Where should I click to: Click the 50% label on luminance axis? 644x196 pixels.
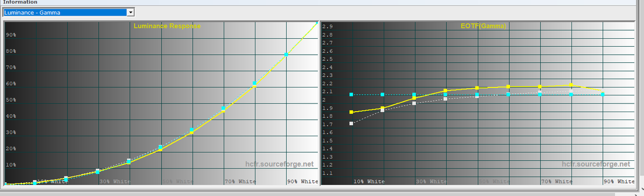click(11, 100)
